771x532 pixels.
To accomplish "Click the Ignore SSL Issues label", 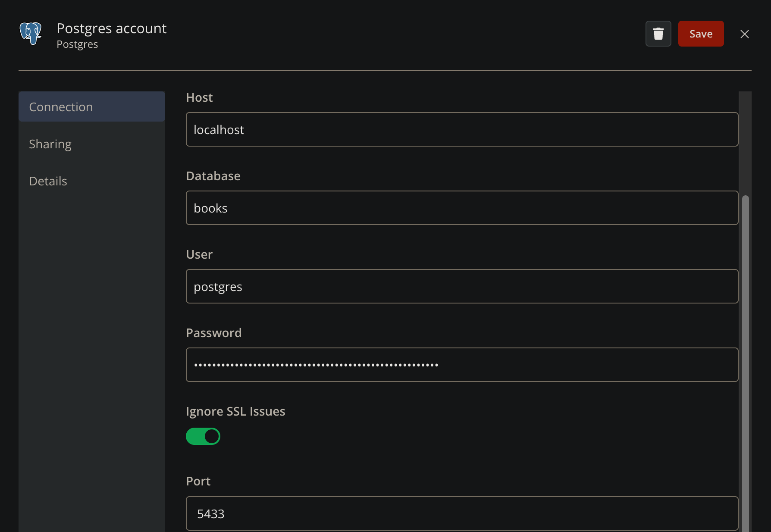I will tap(235, 411).
